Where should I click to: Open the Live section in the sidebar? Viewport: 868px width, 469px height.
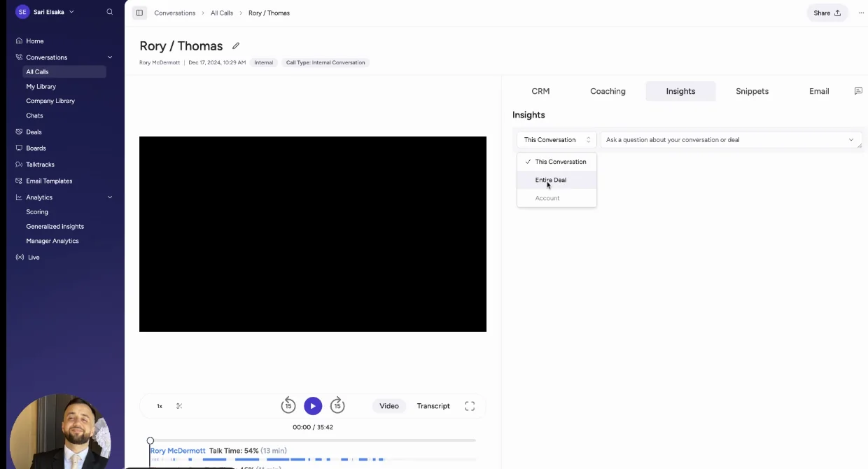[34, 258]
